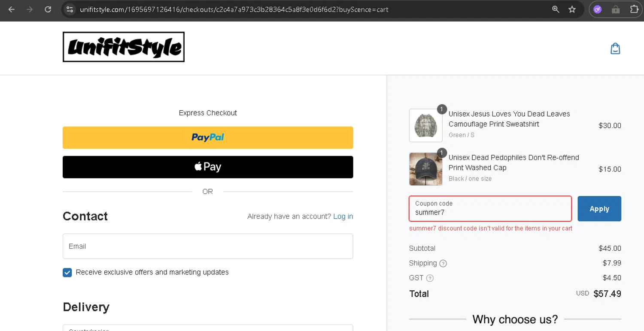Click the Coupon code field
644x331 pixels.
(x=490, y=208)
